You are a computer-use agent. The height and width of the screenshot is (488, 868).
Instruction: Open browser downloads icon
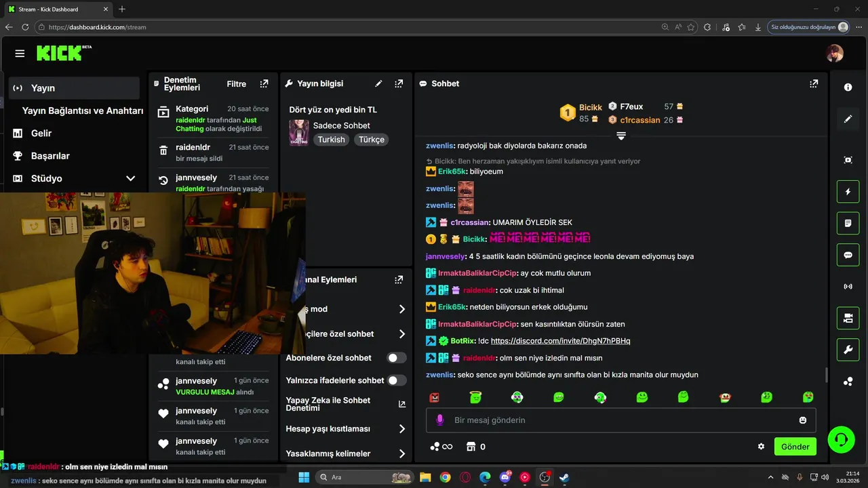click(x=758, y=27)
